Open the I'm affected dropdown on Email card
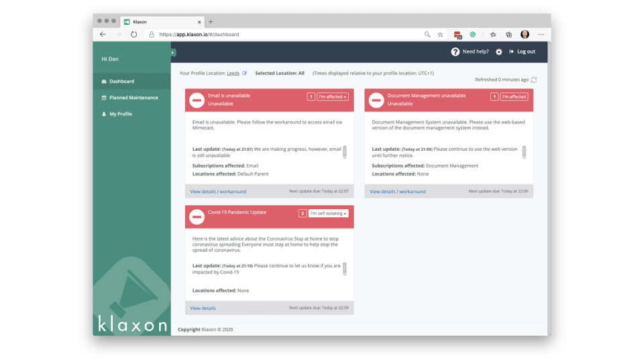 click(x=332, y=97)
